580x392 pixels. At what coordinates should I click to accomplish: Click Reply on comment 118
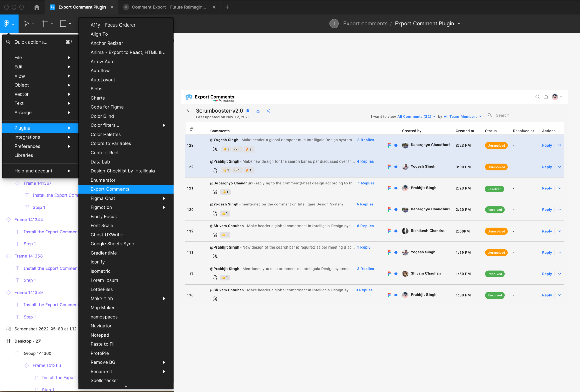[547, 253]
